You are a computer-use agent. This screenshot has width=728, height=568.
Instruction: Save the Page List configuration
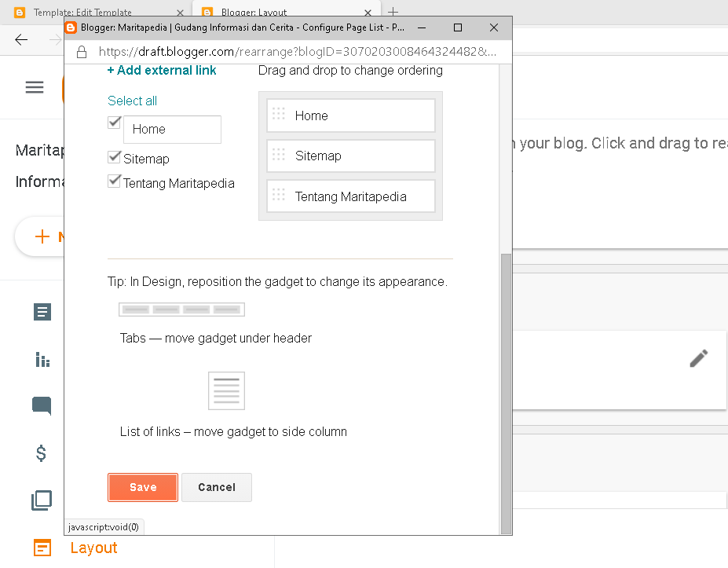coord(142,487)
